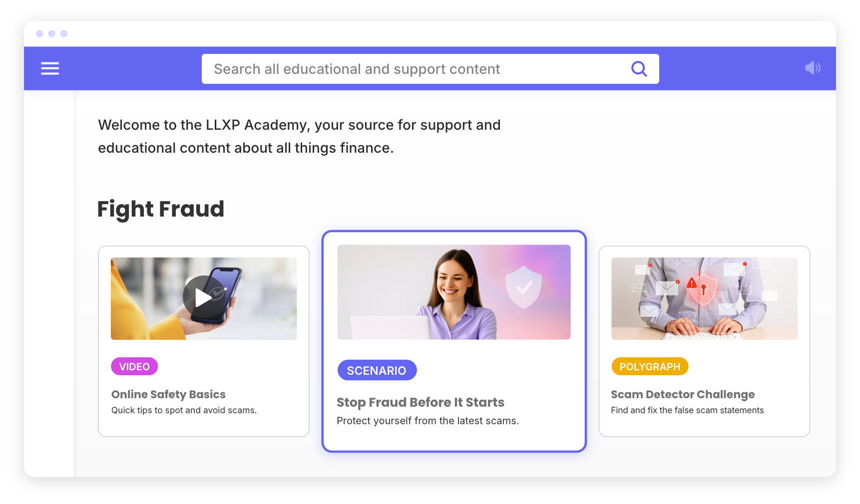
Task: Open the Stop Fraud Before It Starts title
Action: click(x=421, y=402)
